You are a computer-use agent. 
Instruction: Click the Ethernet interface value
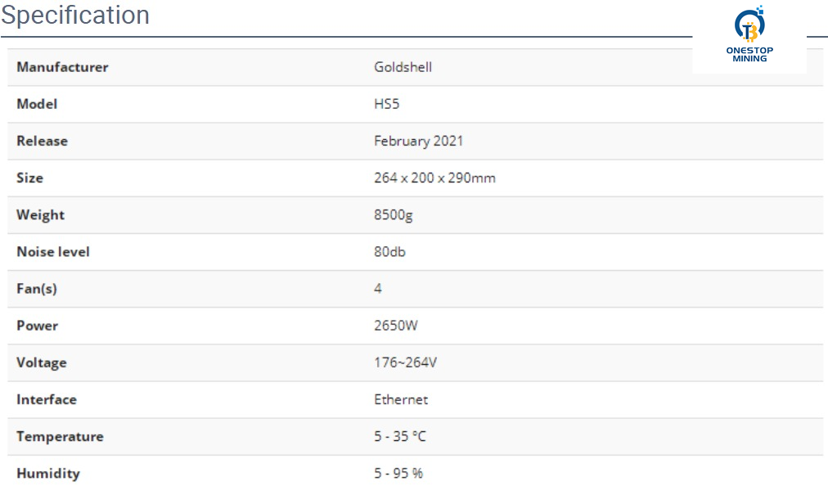coord(401,399)
